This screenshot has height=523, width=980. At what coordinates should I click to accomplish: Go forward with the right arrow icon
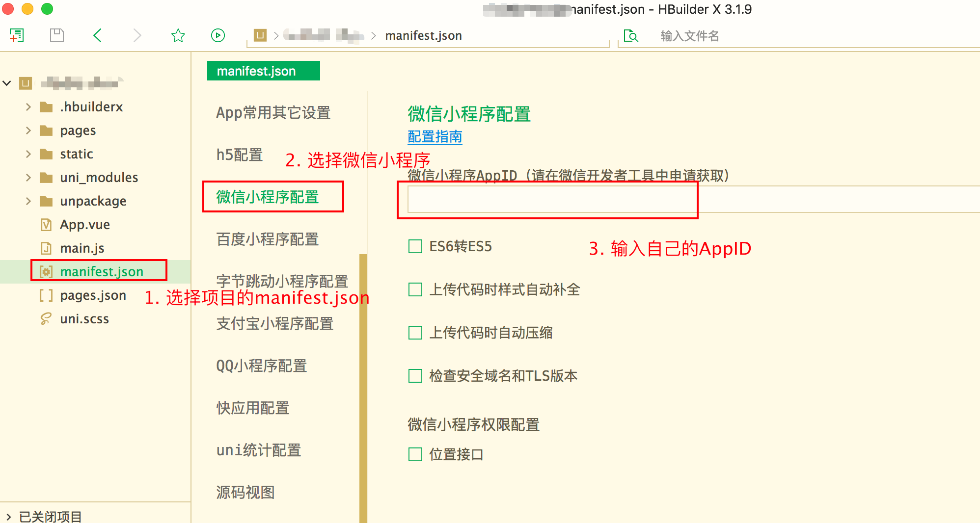click(137, 35)
